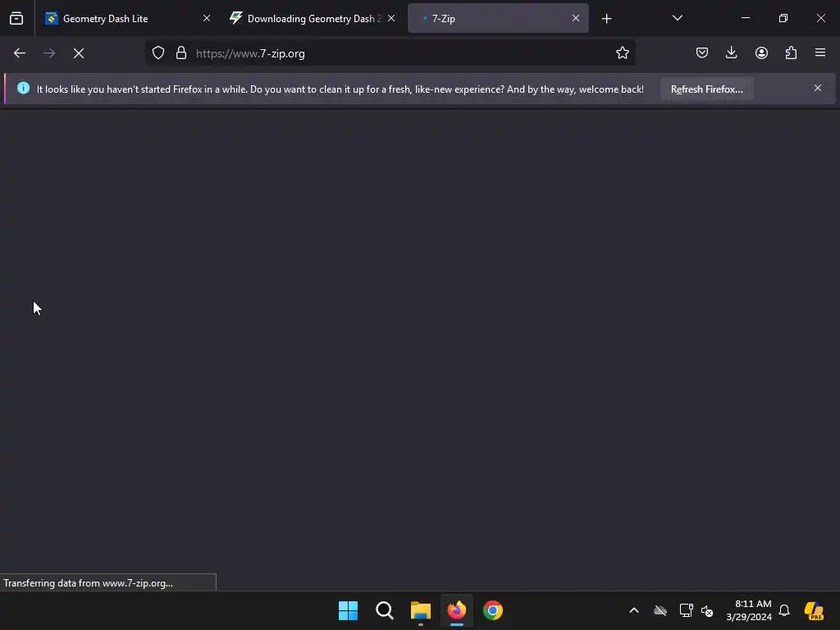840x630 pixels.
Task: Open tracking protection shield panel
Action: [x=158, y=53]
